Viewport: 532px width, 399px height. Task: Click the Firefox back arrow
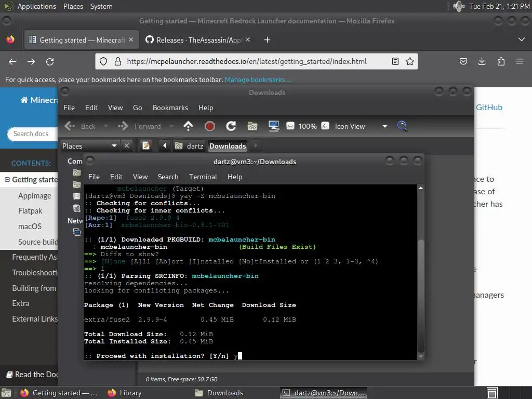point(12,62)
